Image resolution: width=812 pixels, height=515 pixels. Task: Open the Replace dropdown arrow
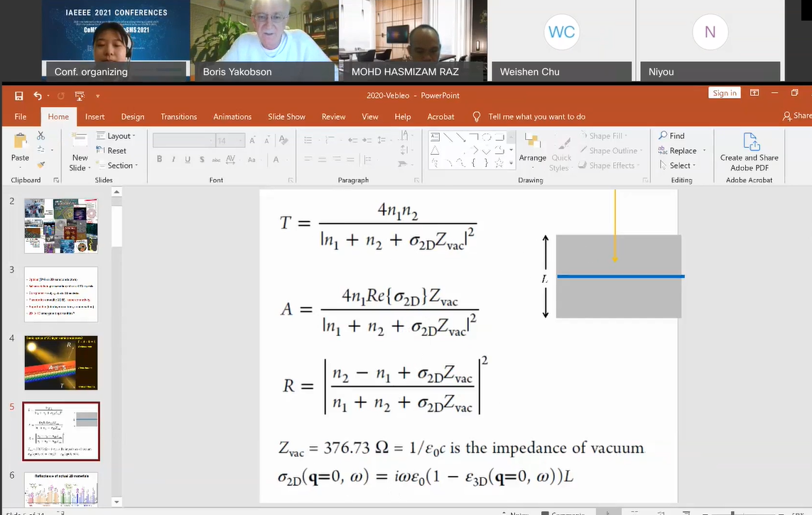click(x=704, y=151)
